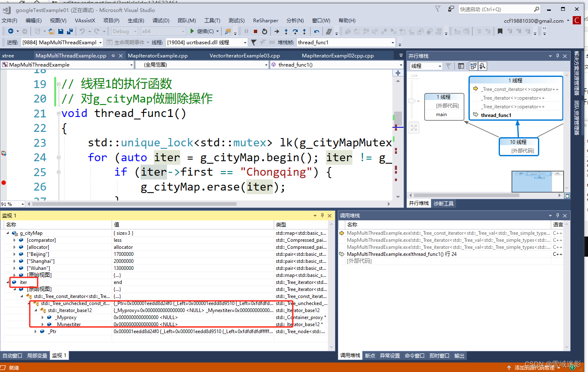Step into with the down-arrow debug icon

[286, 31]
